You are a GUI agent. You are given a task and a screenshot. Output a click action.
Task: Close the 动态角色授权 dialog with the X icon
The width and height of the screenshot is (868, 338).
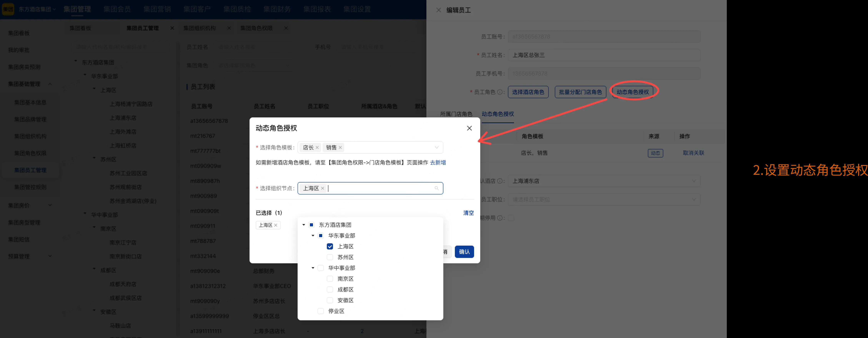pos(469,128)
